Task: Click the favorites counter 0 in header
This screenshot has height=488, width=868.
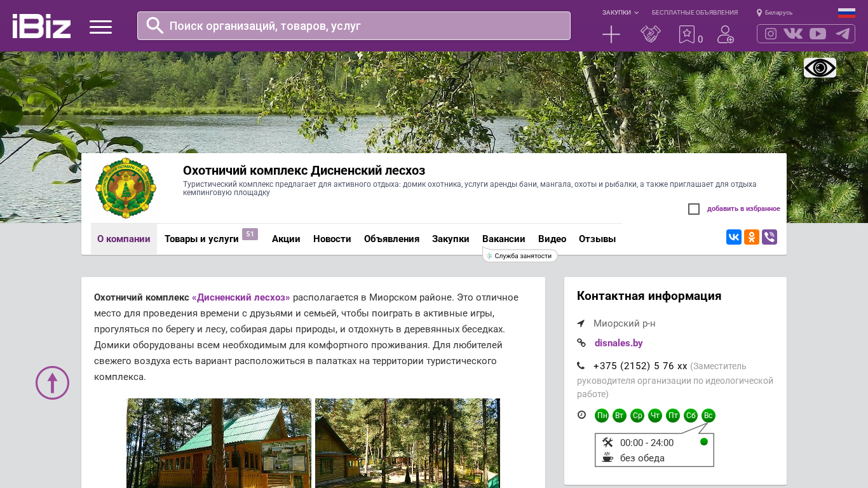Action: coord(700,39)
